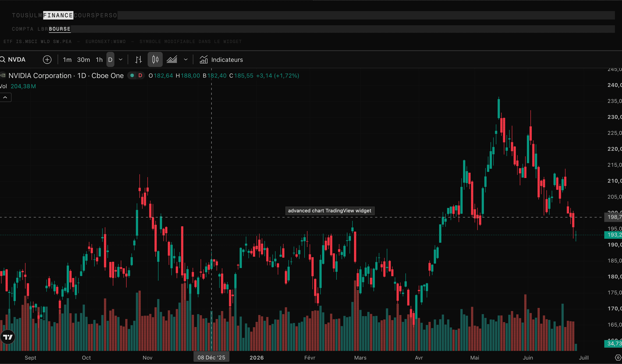This screenshot has width=622, height=364.
Task: Open chart settings gear icon near time axis
Action: click(618, 358)
